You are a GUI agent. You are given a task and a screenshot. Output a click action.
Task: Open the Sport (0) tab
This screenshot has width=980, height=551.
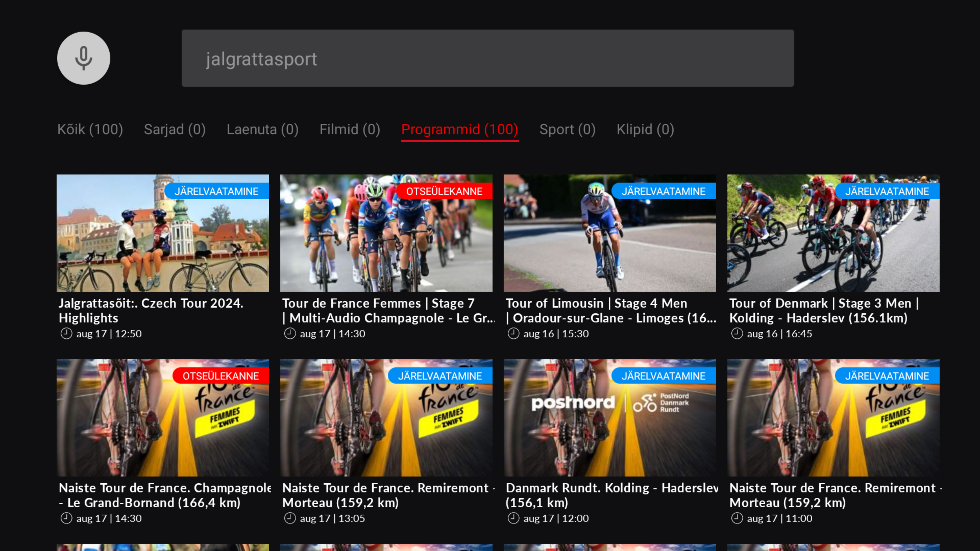click(x=567, y=129)
